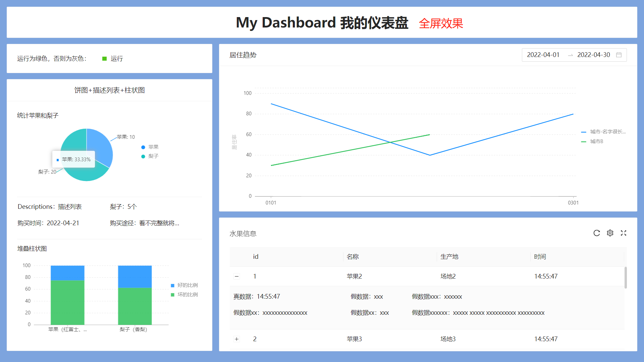Screen dimensions: 644x362
Task: Toggle 梨子 legend in pie chart
Action: click(150, 156)
